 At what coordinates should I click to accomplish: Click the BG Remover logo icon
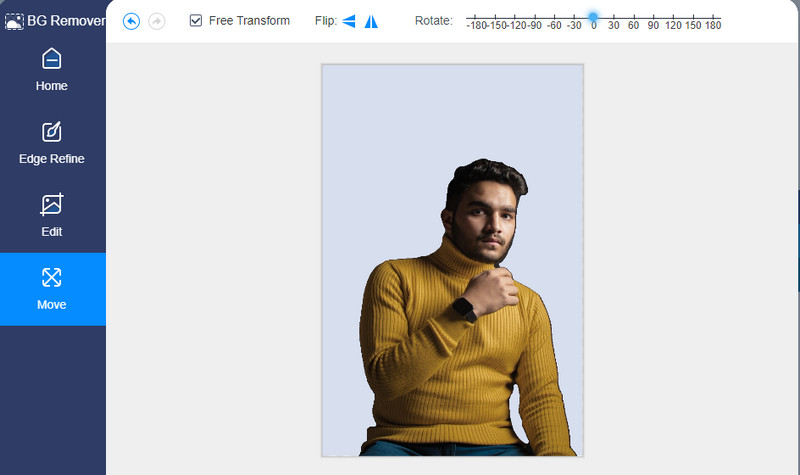tap(14, 20)
